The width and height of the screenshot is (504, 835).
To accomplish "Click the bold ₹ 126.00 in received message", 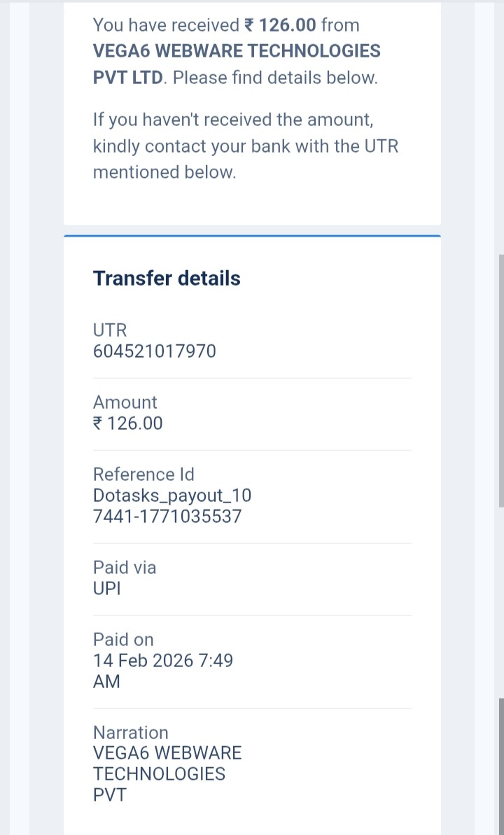I will [280, 25].
